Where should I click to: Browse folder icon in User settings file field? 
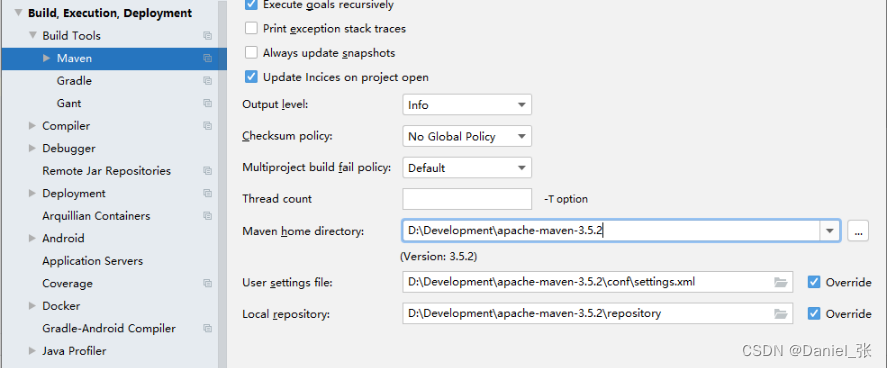tap(781, 282)
